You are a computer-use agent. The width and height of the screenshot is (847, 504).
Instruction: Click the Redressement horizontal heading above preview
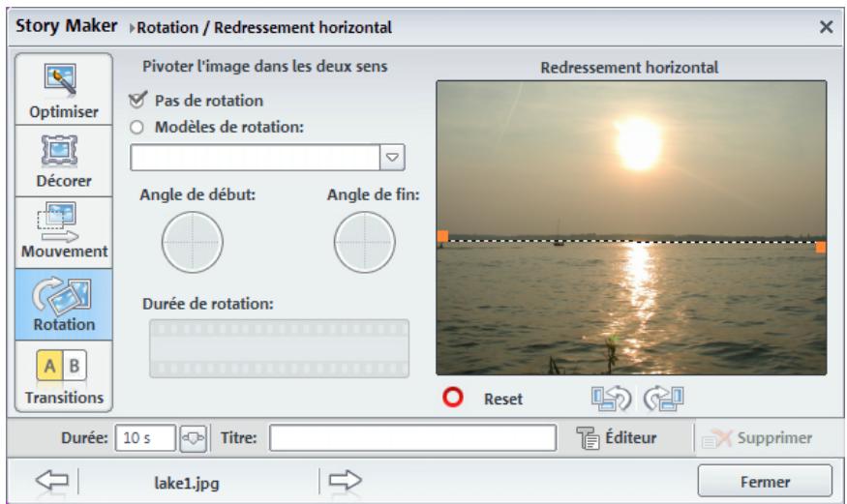pyautogui.click(x=629, y=68)
